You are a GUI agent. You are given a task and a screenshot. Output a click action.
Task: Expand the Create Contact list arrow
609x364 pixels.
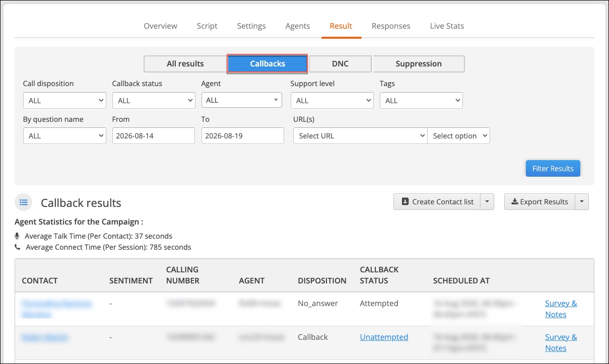[487, 202]
